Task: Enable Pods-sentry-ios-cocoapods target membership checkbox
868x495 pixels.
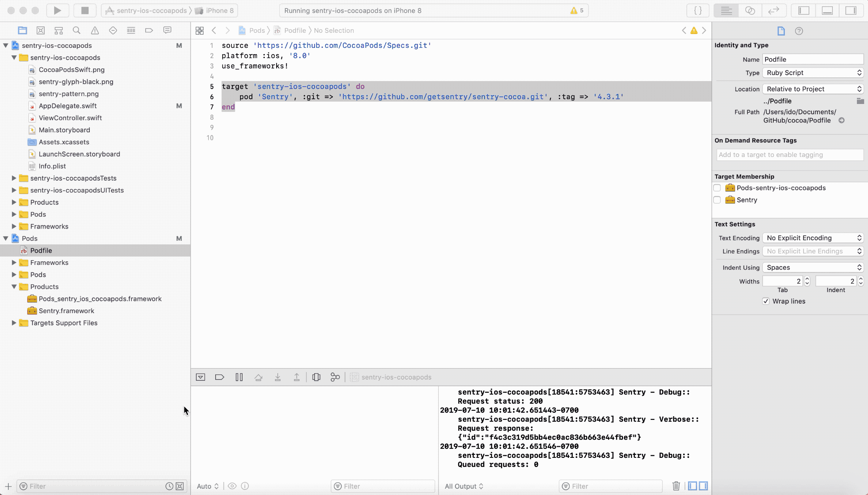Action: click(x=717, y=188)
